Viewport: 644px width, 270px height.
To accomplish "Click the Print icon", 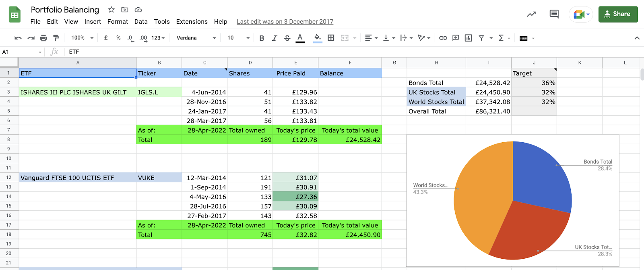I will point(43,38).
